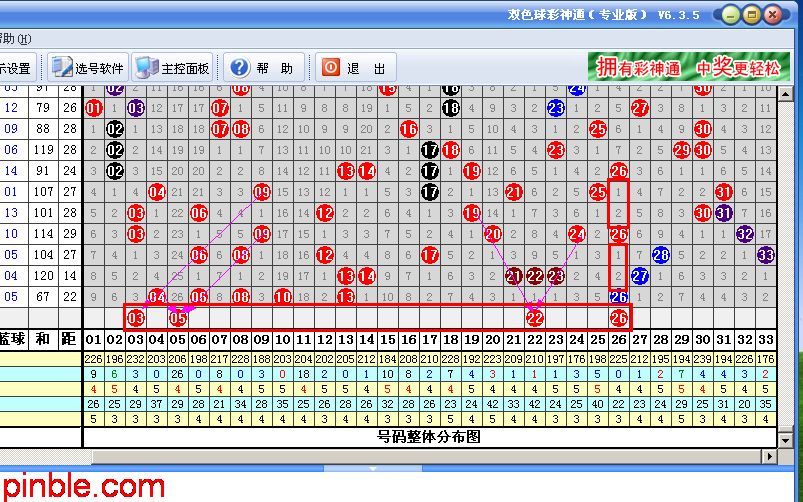
Task: Click the sum value 114
Action: pos(43,234)
